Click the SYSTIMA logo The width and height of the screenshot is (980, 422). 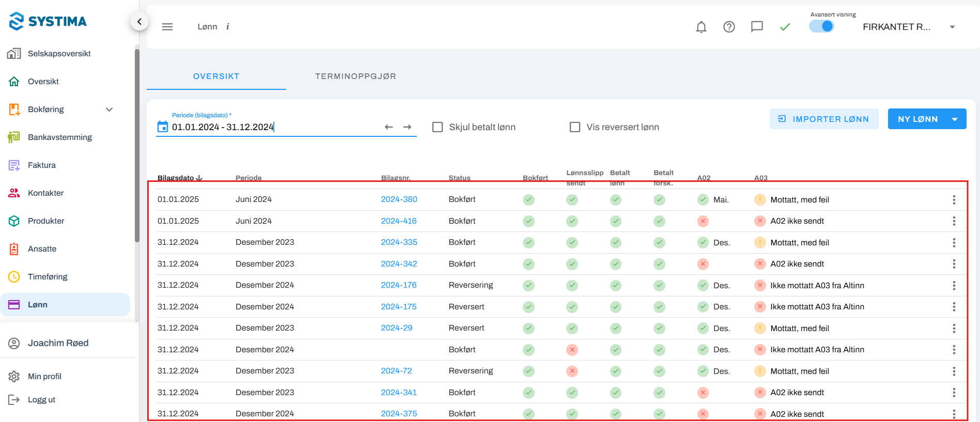pyautogui.click(x=48, y=21)
